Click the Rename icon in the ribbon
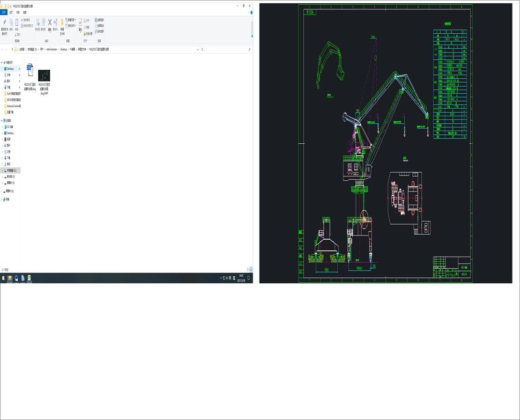This screenshot has height=420, width=520. click(56, 21)
